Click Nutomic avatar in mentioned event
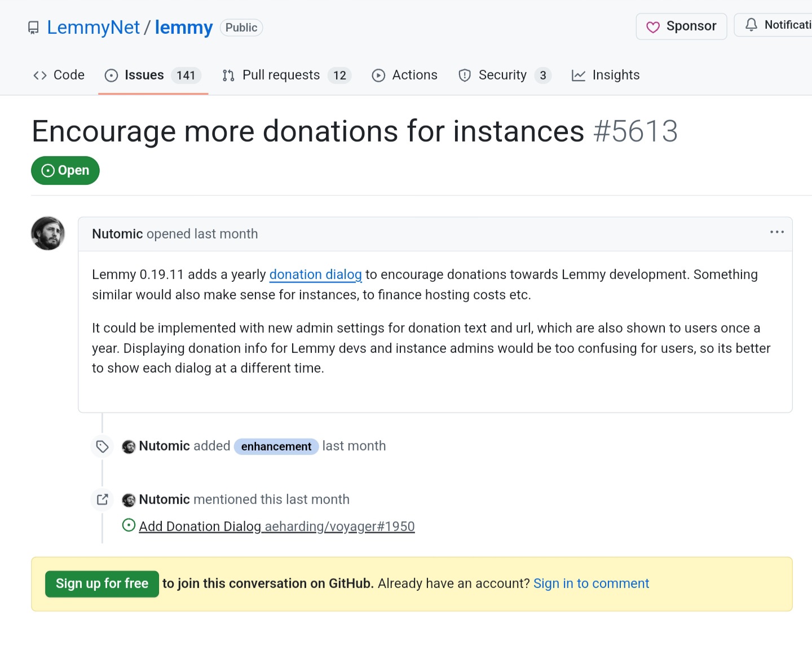The height and width of the screenshot is (667, 812). coord(129,500)
